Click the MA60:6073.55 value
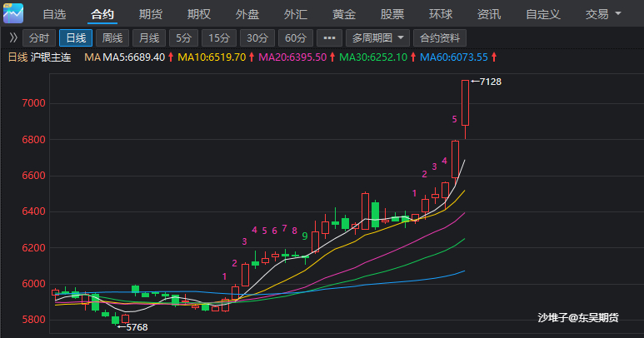Screen dimensions: 644x338 coord(454,57)
